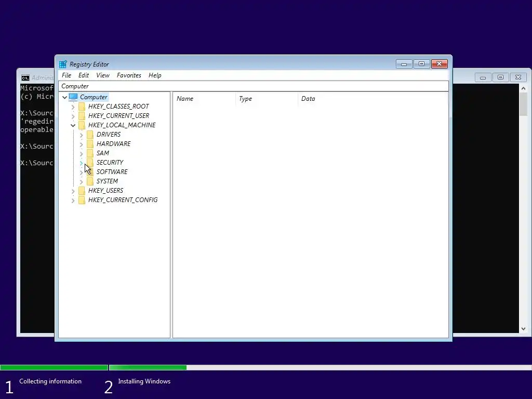The image size is (532, 399).
Task: Click the Type column header
Action: tap(267, 99)
